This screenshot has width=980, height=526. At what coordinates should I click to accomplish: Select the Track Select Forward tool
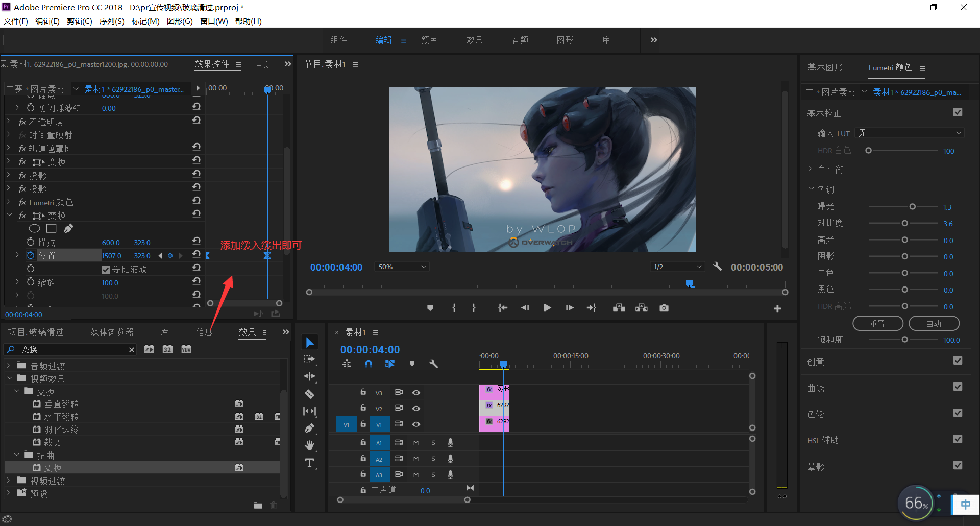(x=309, y=360)
